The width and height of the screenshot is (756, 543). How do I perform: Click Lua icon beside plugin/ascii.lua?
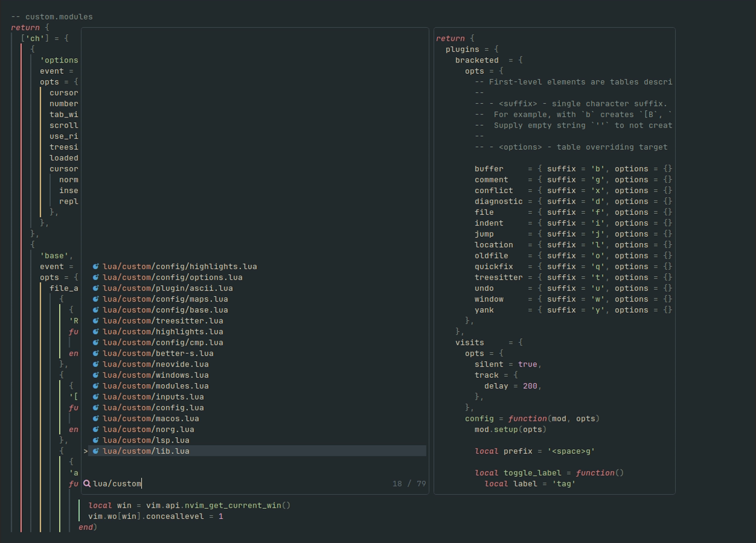click(x=96, y=288)
